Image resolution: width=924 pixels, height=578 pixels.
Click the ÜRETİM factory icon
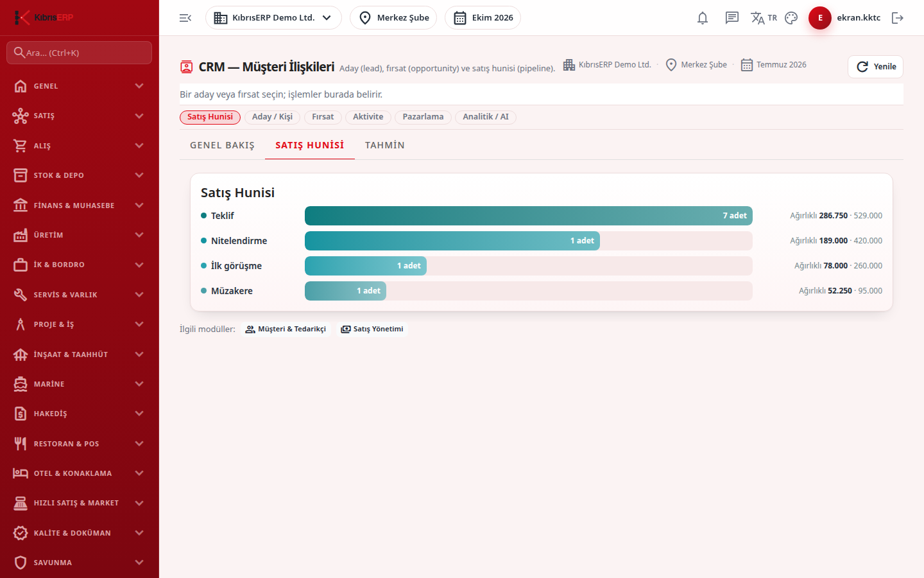click(x=21, y=235)
